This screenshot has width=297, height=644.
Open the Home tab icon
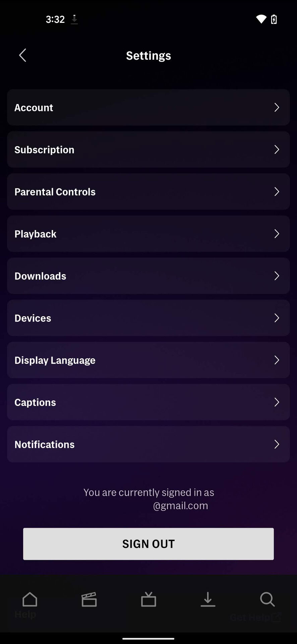(x=30, y=599)
